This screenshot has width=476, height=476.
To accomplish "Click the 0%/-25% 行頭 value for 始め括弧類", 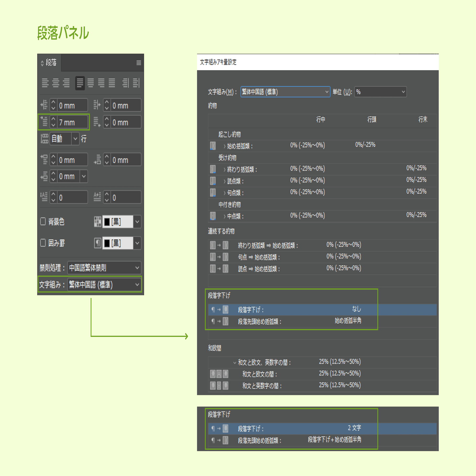I will click(x=365, y=145).
